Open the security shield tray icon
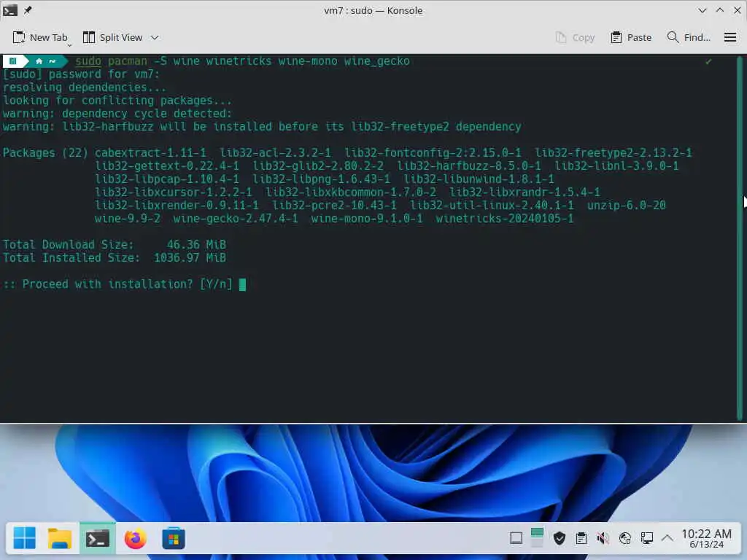 pos(560,539)
